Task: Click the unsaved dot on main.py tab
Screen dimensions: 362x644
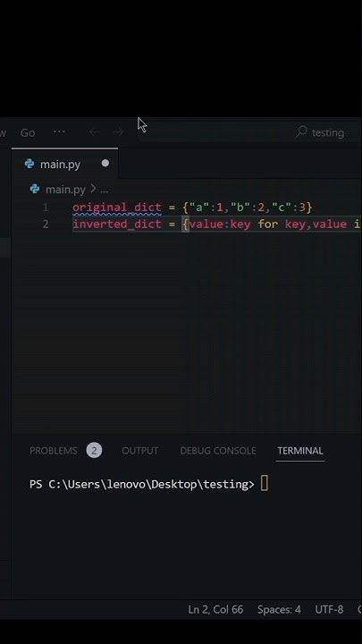Action: (105, 164)
